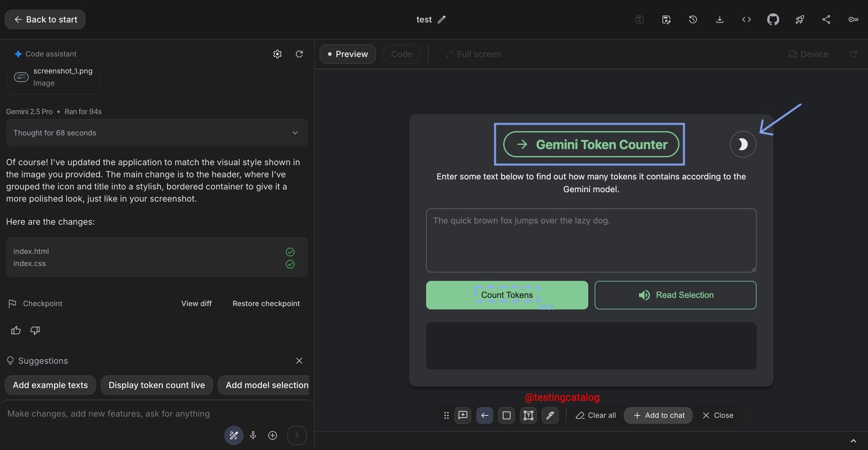Image resolution: width=868 pixels, height=450 pixels.
Task: Open version history from the top toolbar
Action: click(x=693, y=19)
